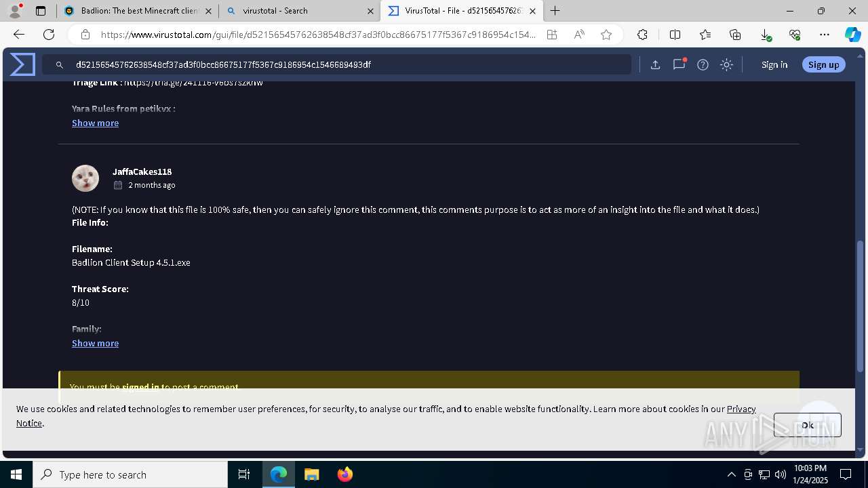The height and width of the screenshot is (488, 868).
Task: Open Edge Settings and more menu
Action: pos(825,35)
